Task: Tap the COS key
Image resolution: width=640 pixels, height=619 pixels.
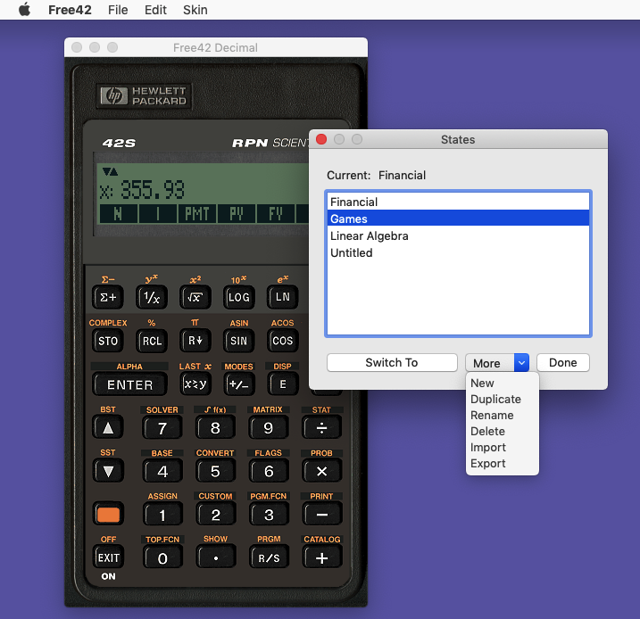Action: (x=282, y=341)
